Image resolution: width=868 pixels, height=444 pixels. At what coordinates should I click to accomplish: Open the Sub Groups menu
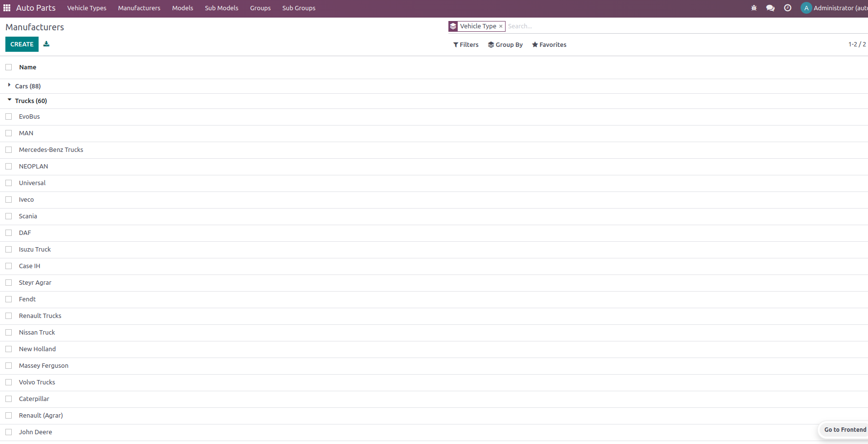coord(299,8)
